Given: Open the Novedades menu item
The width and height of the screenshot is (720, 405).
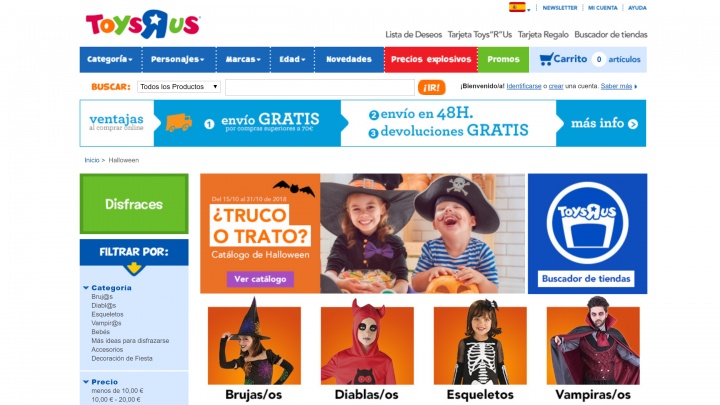Looking at the screenshot, I should (x=349, y=59).
